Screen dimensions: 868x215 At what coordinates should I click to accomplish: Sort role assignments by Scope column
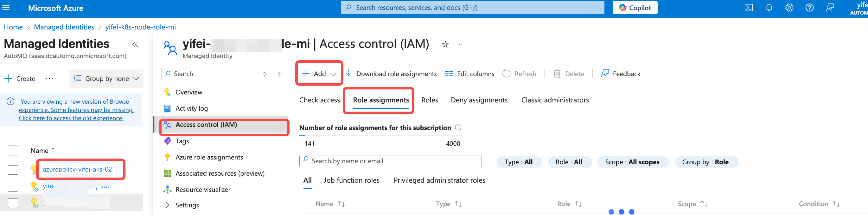click(x=692, y=204)
